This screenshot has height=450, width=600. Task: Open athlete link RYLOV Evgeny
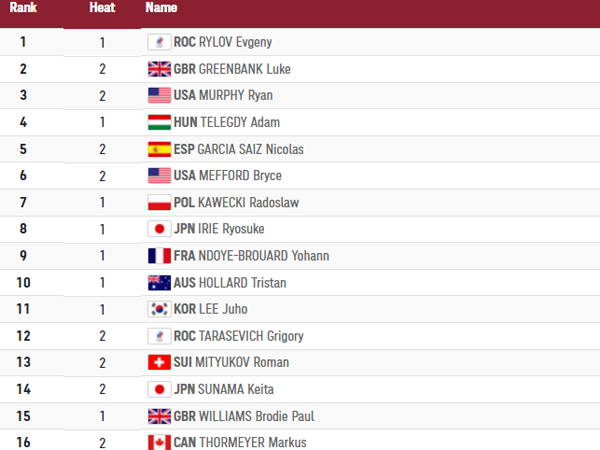click(236, 42)
